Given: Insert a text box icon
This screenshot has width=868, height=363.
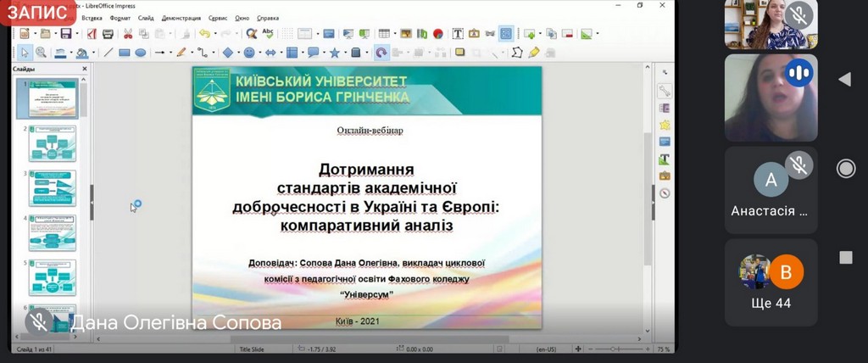Looking at the screenshot, I should pos(458,34).
